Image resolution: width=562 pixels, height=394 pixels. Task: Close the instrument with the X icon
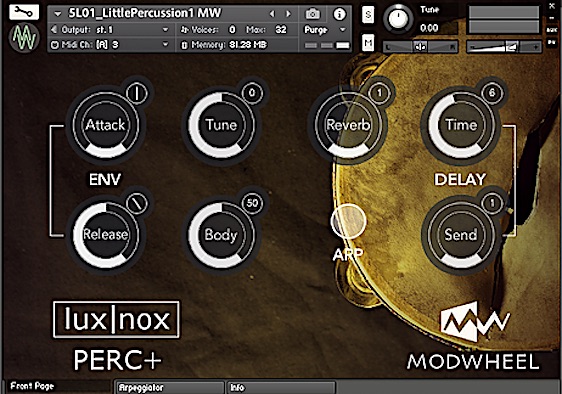point(552,6)
